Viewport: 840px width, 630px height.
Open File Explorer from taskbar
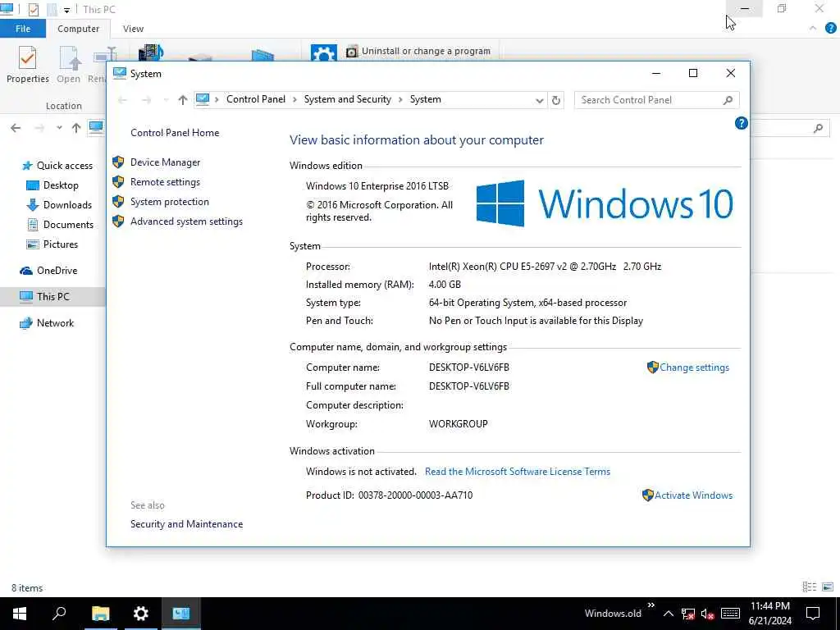click(x=100, y=614)
